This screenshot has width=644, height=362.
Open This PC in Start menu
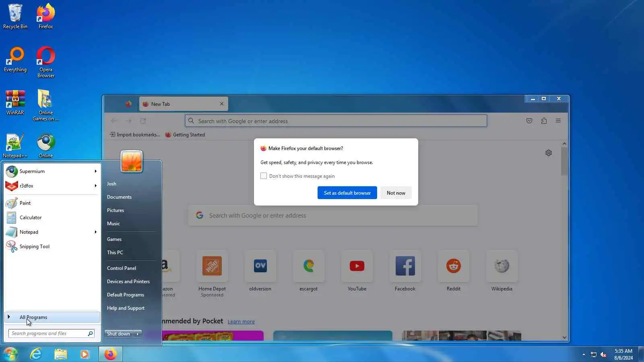[x=115, y=253]
